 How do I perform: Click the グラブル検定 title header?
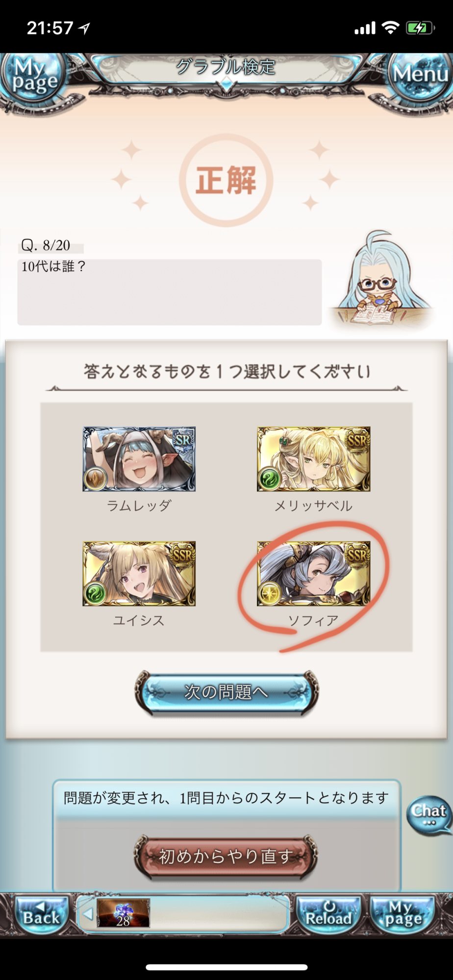(226, 67)
